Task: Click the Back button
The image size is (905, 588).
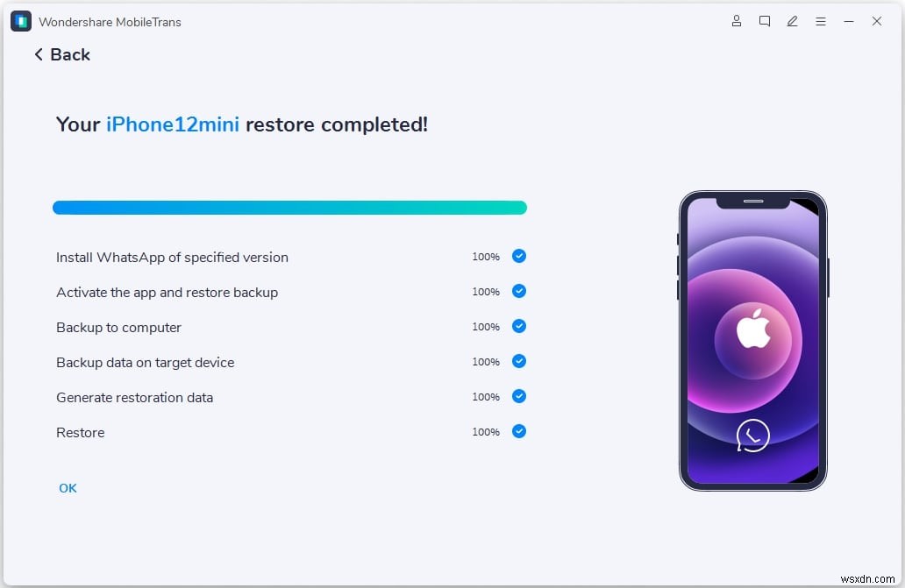Action: [x=61, y=54]
